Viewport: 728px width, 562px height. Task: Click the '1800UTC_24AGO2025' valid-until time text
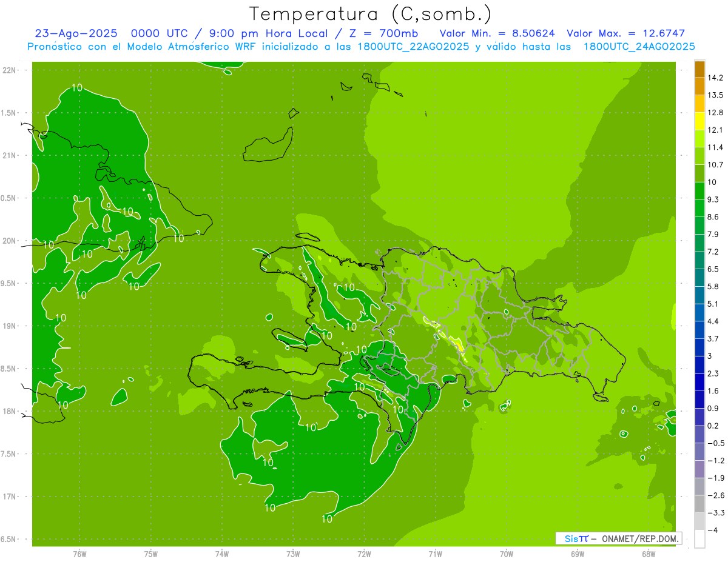pos(639,47)
